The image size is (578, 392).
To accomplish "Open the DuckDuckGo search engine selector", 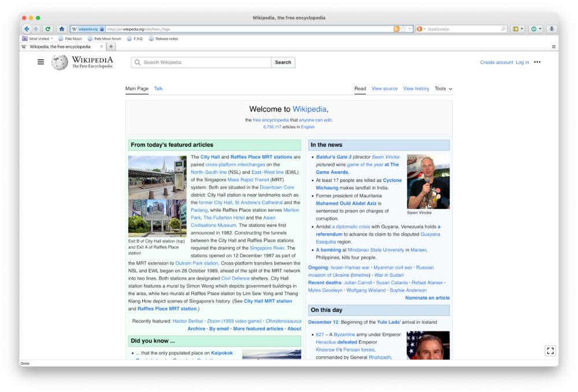I will coord(421,29).
